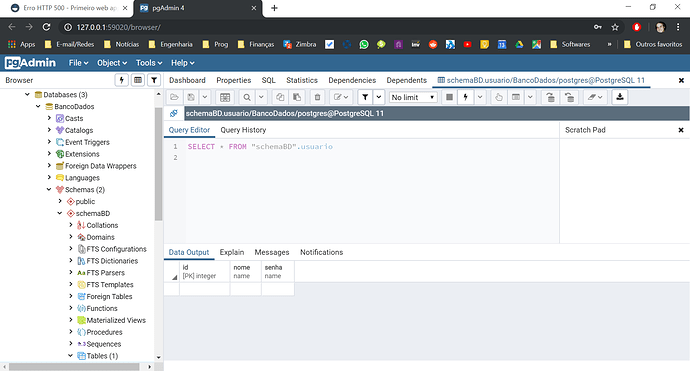Click the Filter rows funnel icon
Image resolution: width=690 pixels, height=371 pixels.
coord(365,97)
